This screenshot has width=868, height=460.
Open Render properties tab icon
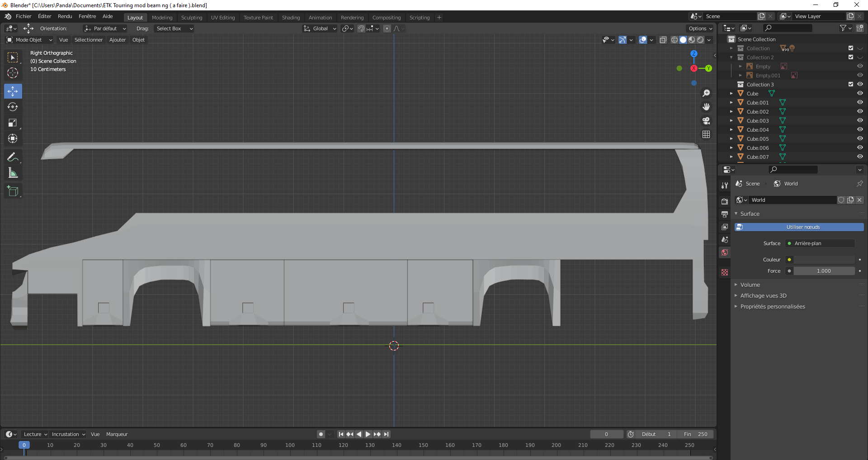[725, 201]
